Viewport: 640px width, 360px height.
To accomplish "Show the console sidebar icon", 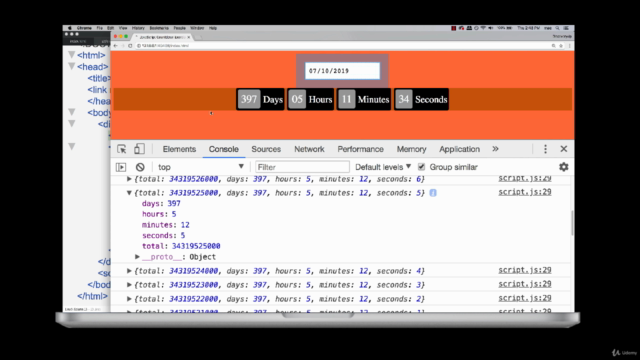I will pyautogui.click(x=121, y=167).
